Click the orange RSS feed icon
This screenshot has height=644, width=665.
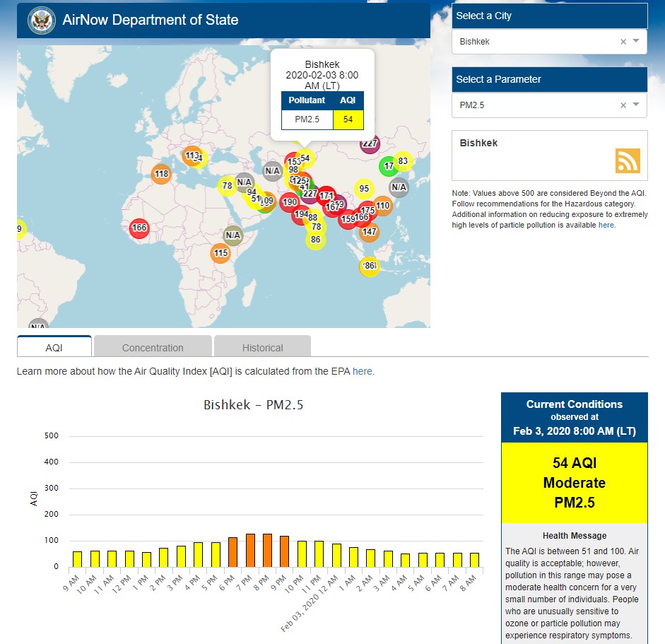(x=627, y=161)
